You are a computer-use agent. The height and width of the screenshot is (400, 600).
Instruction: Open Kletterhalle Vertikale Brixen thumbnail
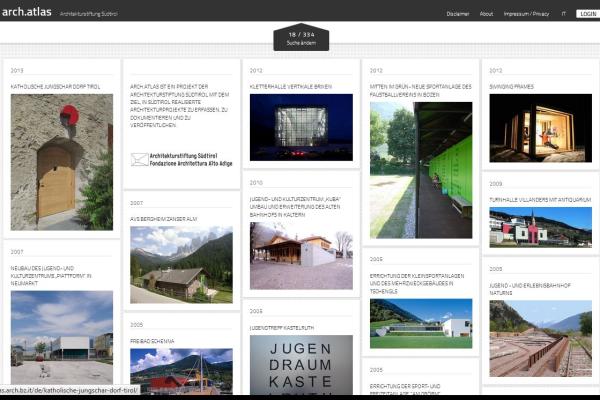pyautogui.click(x=301, y=127)
